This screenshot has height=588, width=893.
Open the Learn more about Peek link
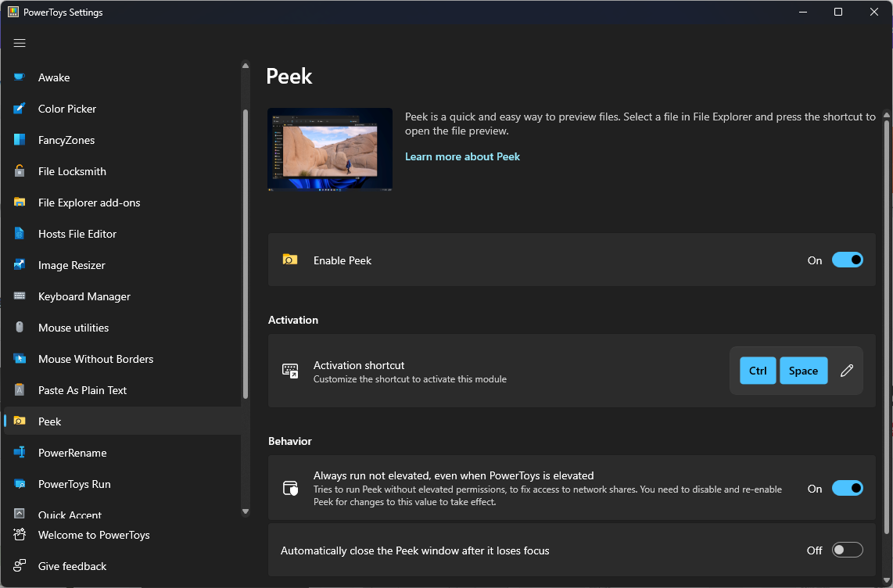(462, 156)
